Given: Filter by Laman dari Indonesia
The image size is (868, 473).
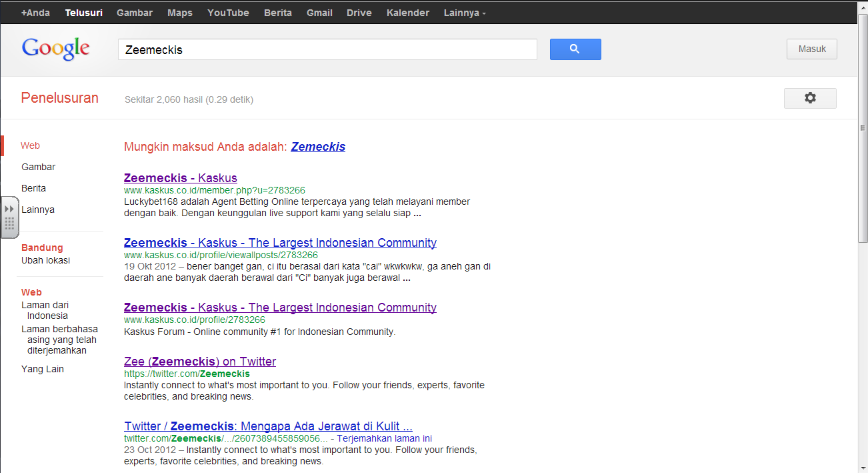Looking at the screenshot, I should (x=45, y=310).
